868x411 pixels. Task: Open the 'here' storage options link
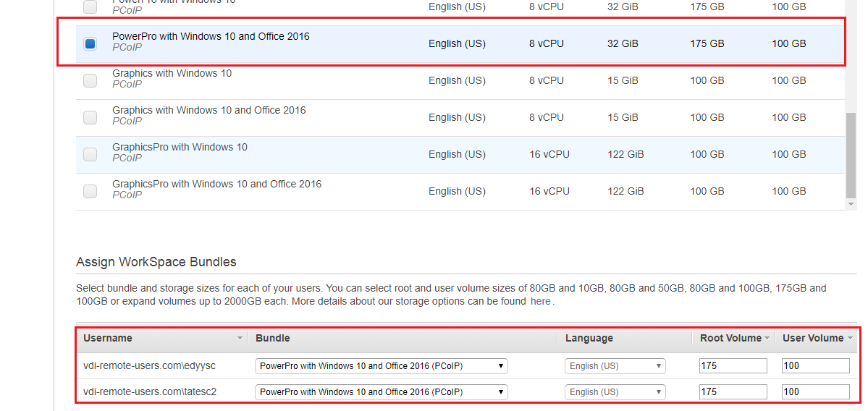540,302
